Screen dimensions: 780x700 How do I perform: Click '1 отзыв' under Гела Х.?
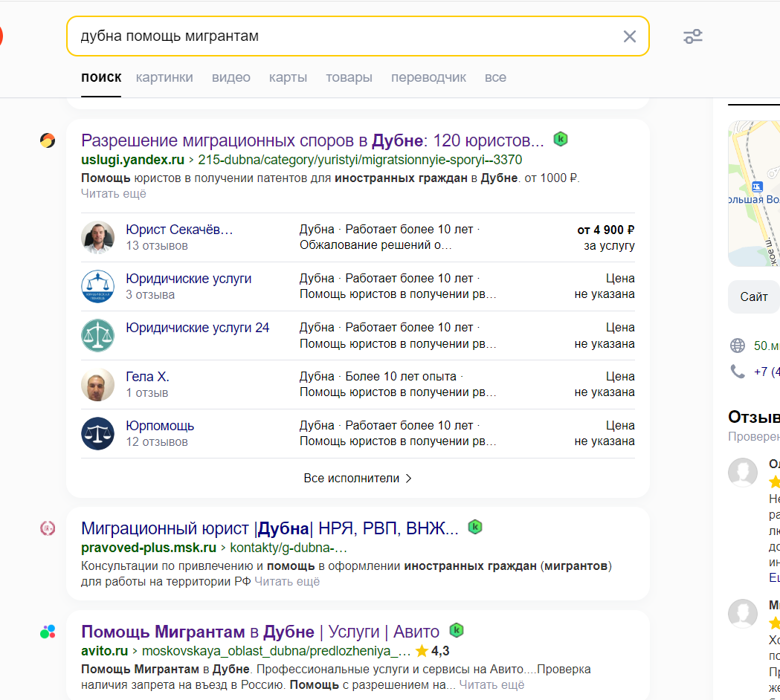146,393
